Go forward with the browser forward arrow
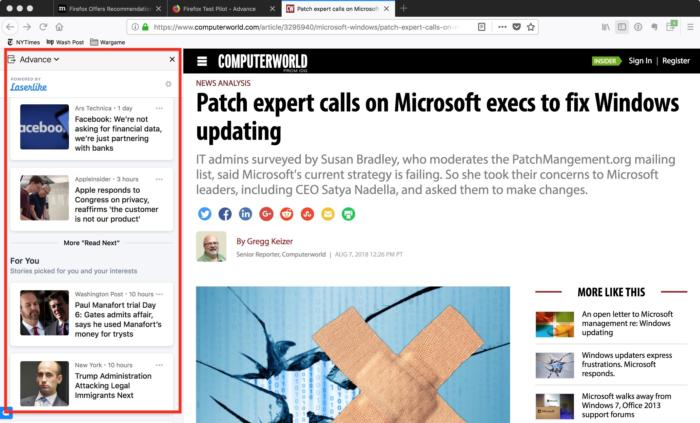Screen dimensions: 700x423 click(27, 27)
